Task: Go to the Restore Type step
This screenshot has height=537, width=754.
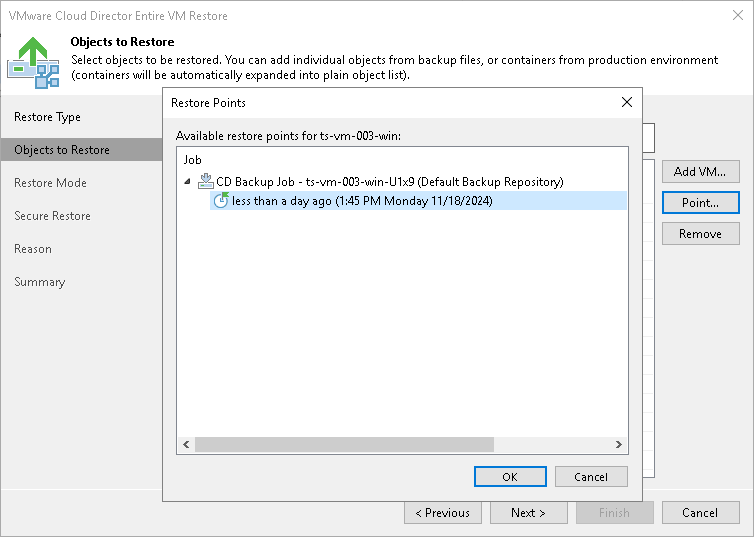Action: tap(47, 117)
